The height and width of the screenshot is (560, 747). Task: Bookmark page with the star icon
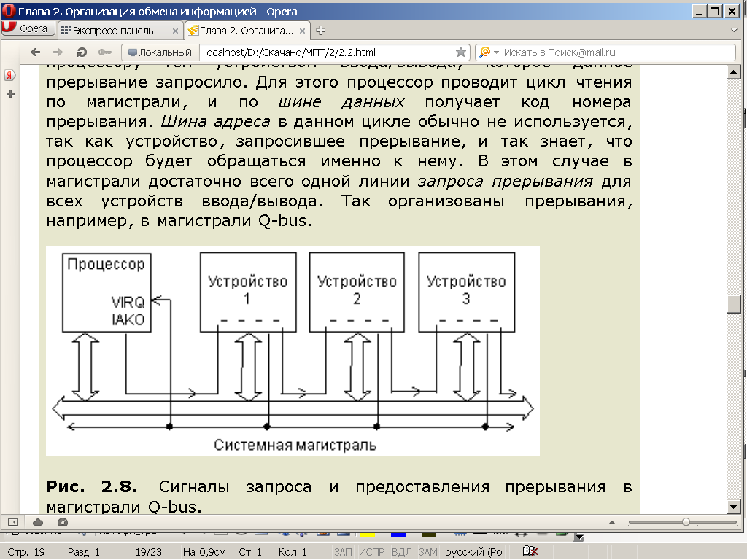[461, 52]
